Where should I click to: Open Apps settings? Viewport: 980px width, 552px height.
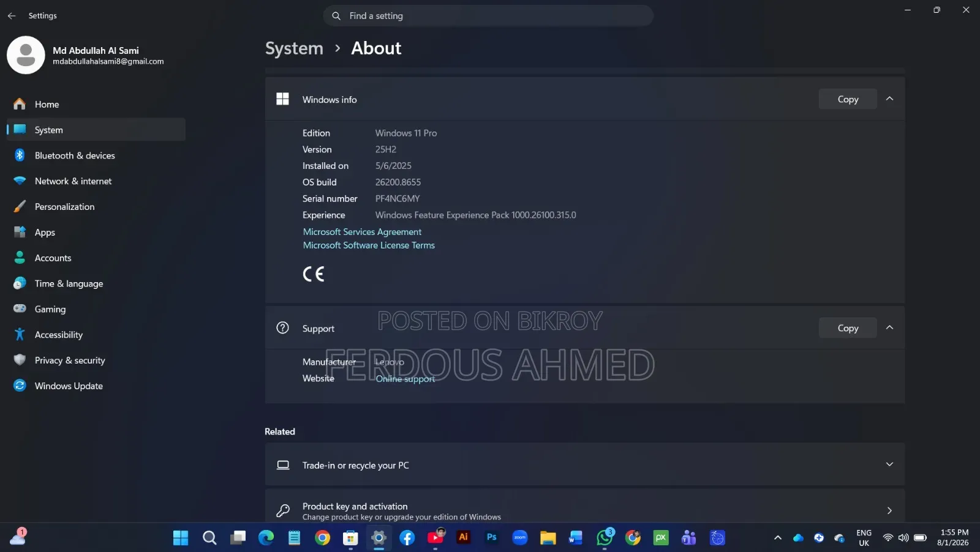click(x=96, y=233)
